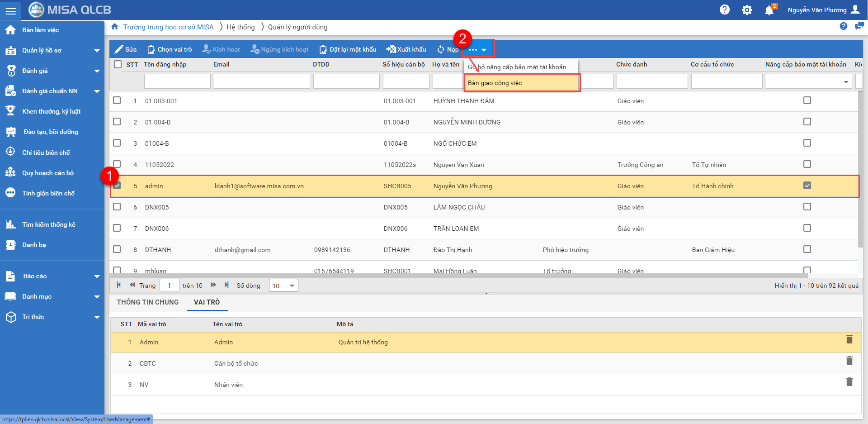
Task: Click the hamburger menu icon
Action: 10,10
